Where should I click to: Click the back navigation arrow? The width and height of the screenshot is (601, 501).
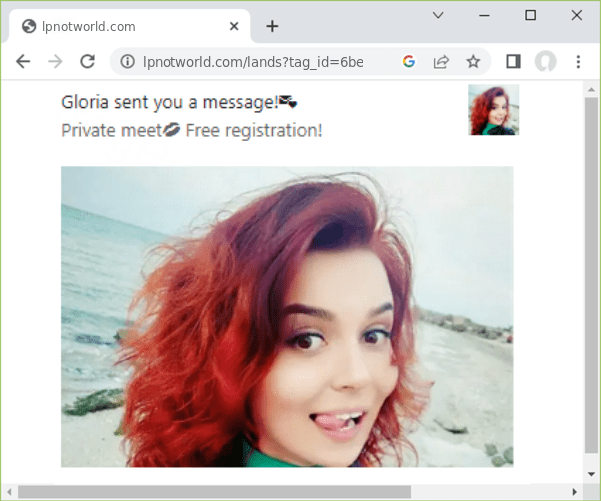click(23, 61)
